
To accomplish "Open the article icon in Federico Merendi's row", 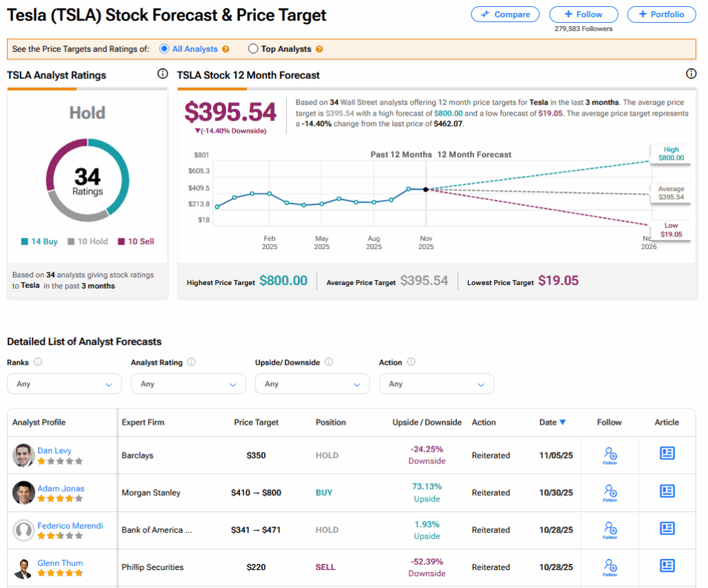I will 667,529.
